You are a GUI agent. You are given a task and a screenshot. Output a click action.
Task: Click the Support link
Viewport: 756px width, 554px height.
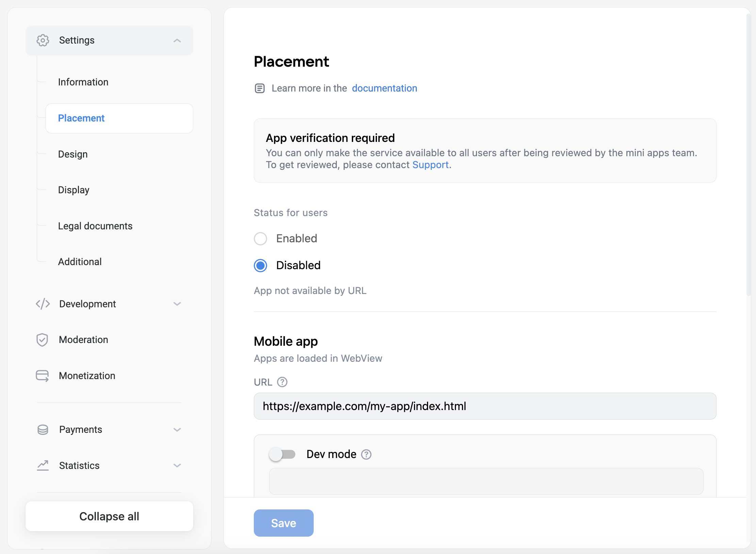pyautogui.click(x=430, y=165)
